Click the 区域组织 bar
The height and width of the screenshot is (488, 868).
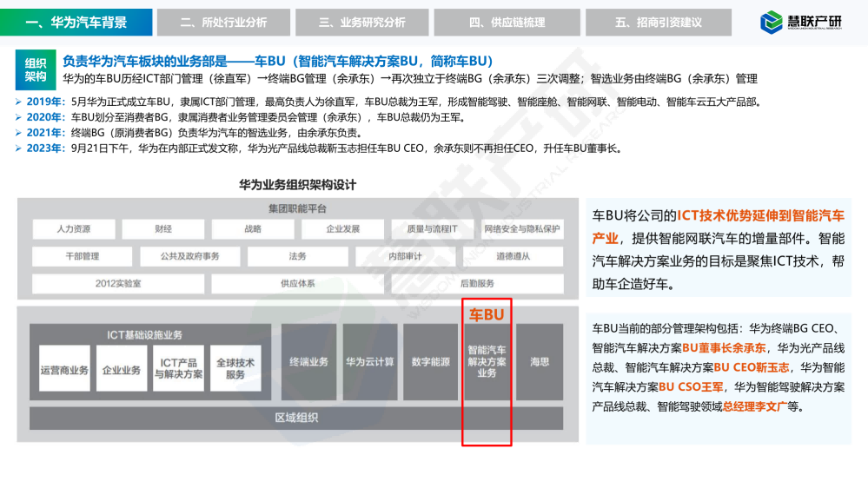[x=296, y=419]
